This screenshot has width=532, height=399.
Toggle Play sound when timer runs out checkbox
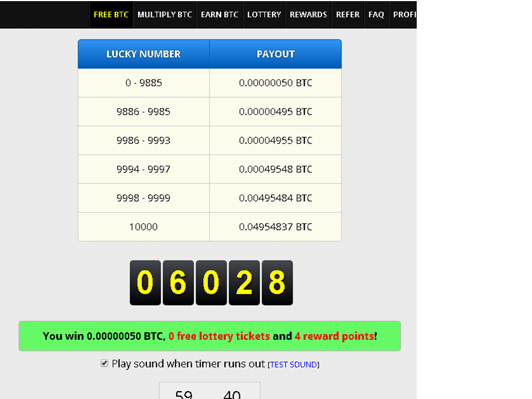[x=105, y=364]
